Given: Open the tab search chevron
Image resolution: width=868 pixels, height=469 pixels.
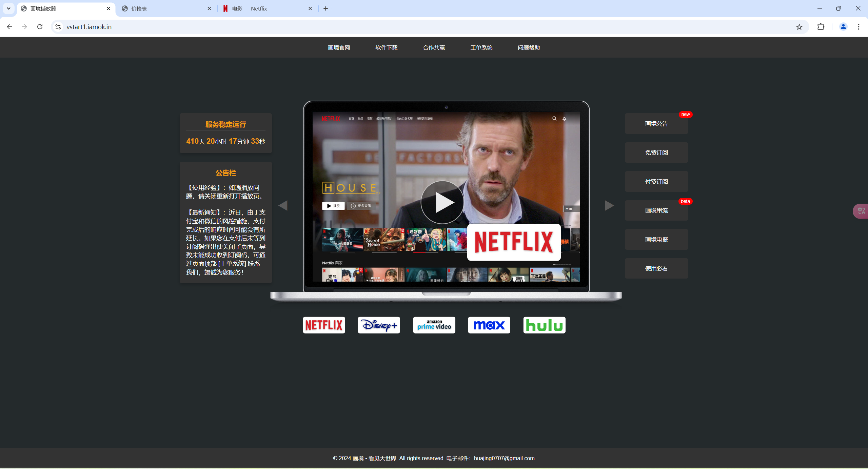Looking at the screenshot, I should [x=8, y=8].
